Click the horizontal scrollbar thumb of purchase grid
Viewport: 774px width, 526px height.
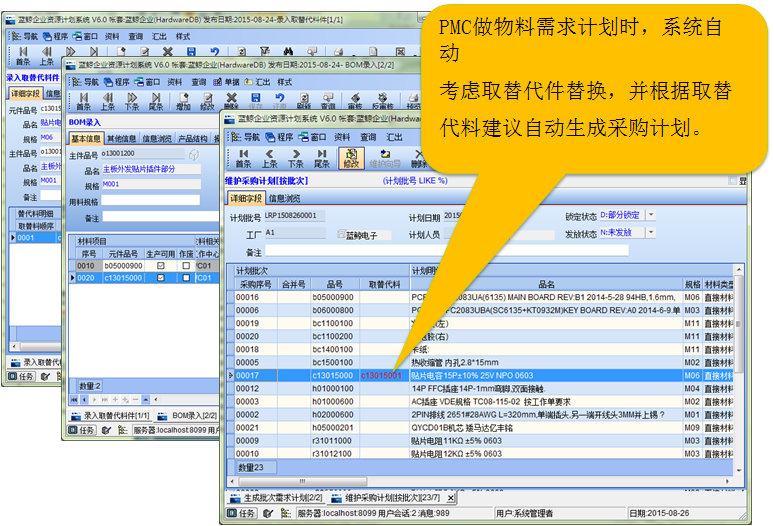point(302,481)
